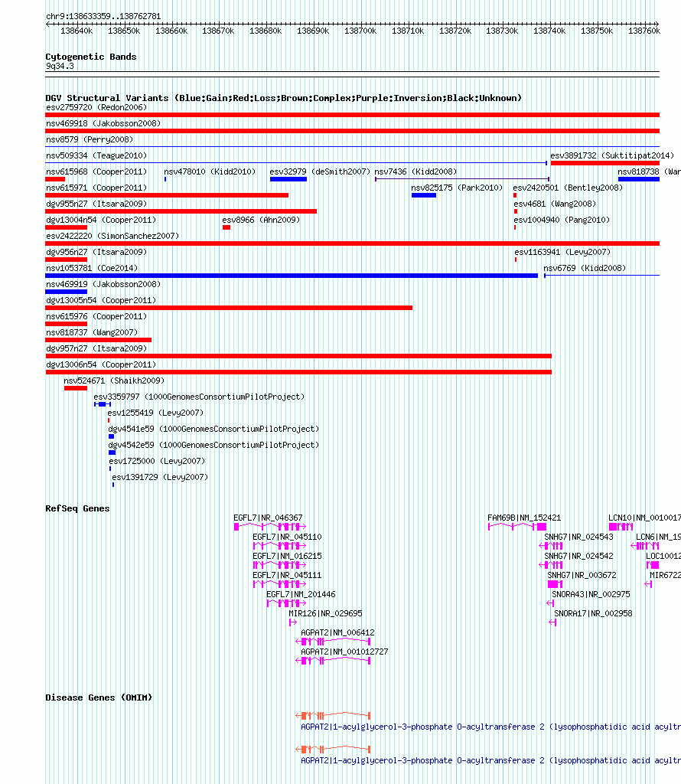Open the EGFL7|NM_016215 transcript label
This screenshot has width=681, height=784.
point(287,556)
